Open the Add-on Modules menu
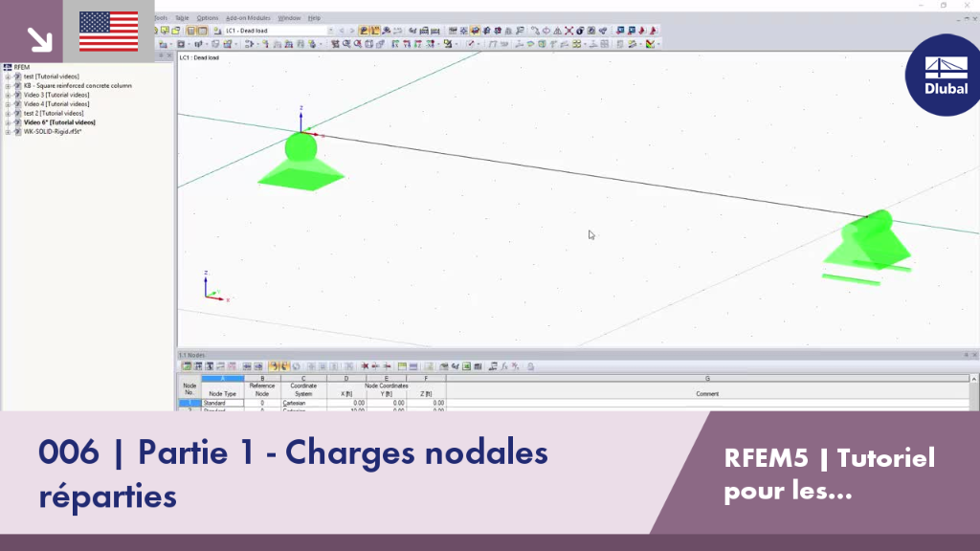980x551 pixels. (x=248, y=18)
